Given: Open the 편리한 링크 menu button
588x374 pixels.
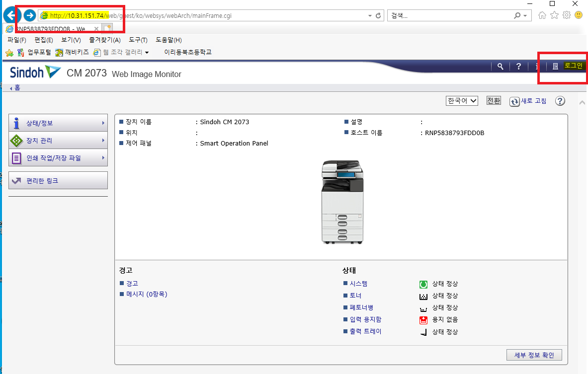Looking at the screenshot, I should [58, 181].
